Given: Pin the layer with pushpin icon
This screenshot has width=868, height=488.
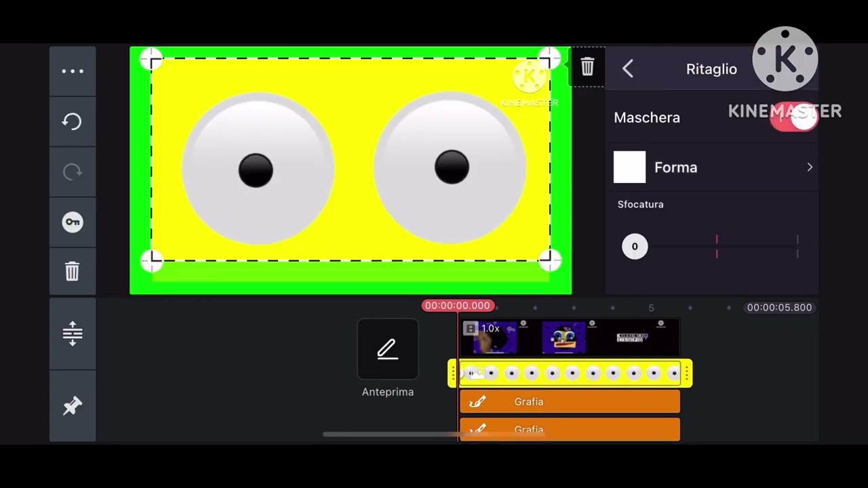Looking at the screenshot, I should 73,406.
